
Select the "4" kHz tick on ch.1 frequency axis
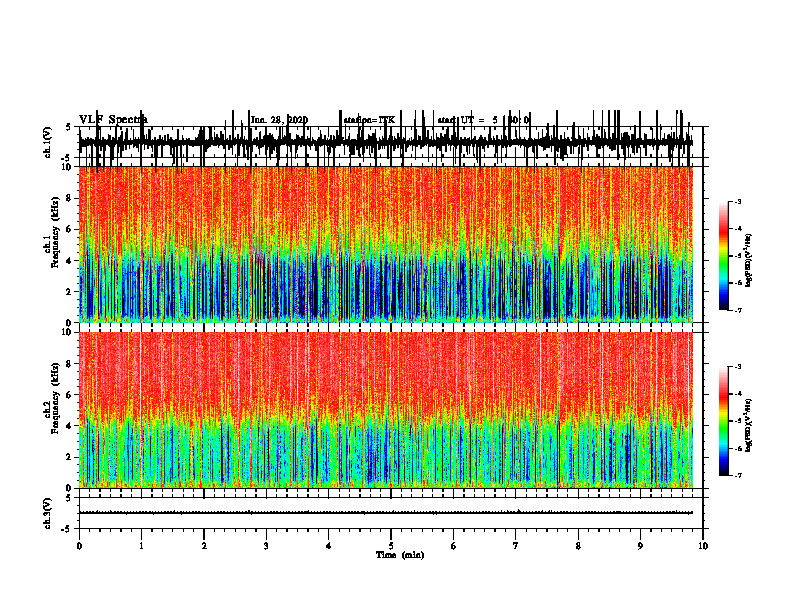tap(69, 261)
